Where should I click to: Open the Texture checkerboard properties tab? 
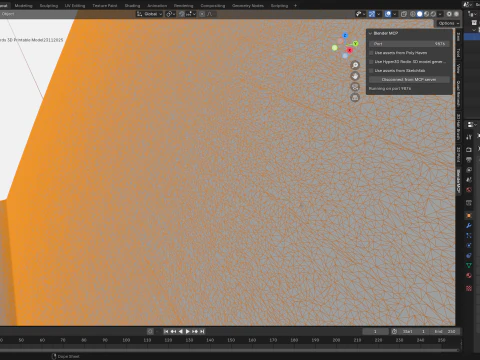[x=469, y=288]
